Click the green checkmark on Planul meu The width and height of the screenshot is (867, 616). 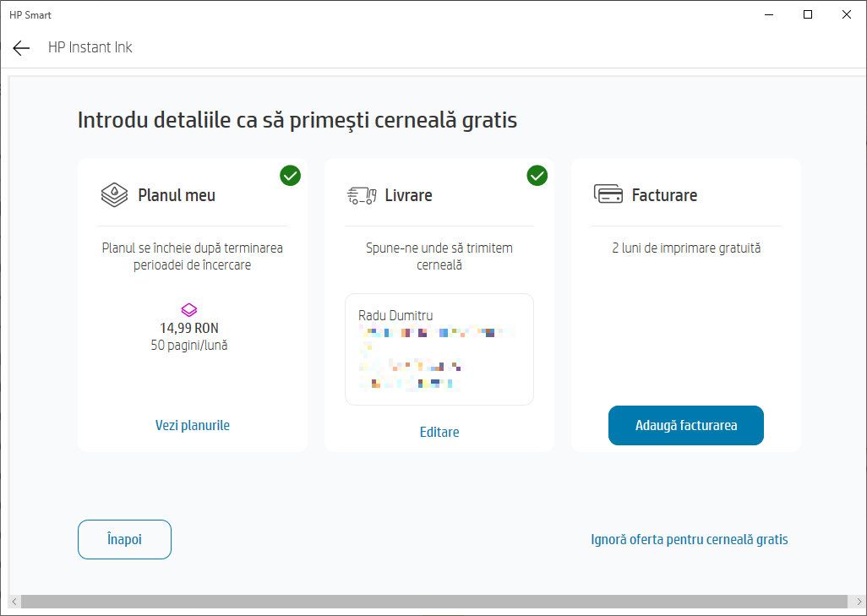tap(291, 176)
